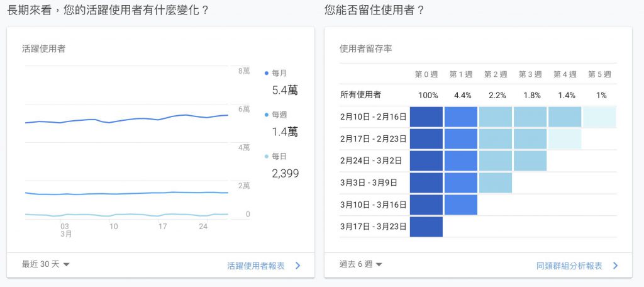The height and width of the screenshot is (287, 644).
Task: Click the monthly active users line
Action: tap(126, 119)
